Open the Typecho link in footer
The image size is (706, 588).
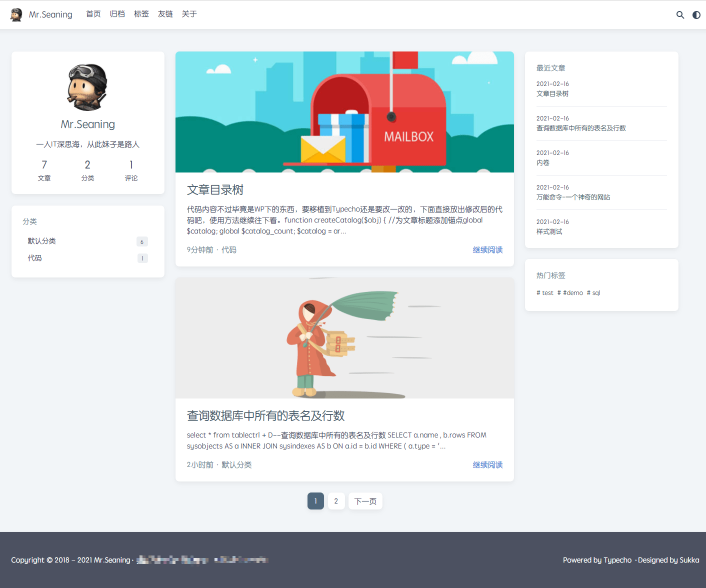point(617,560)
